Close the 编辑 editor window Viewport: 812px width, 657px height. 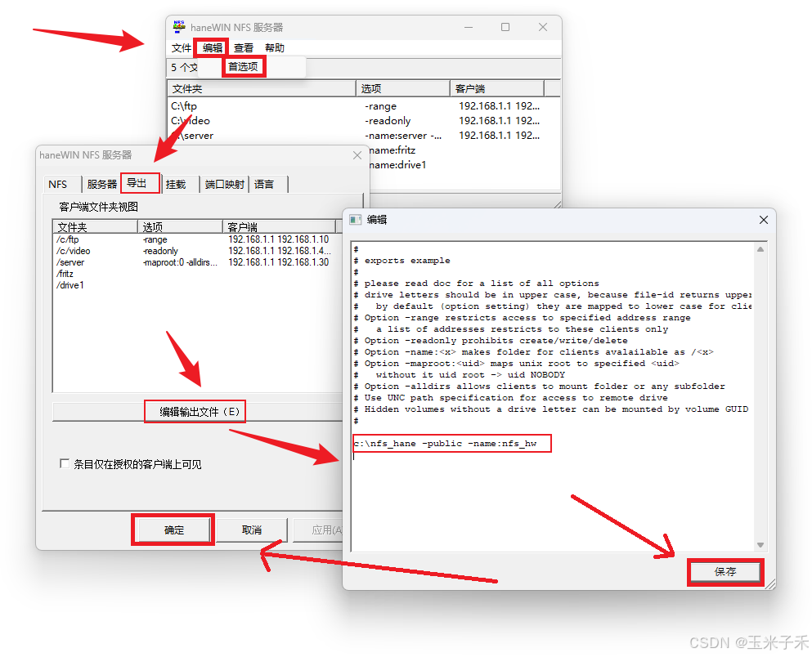tap(763, 220)
